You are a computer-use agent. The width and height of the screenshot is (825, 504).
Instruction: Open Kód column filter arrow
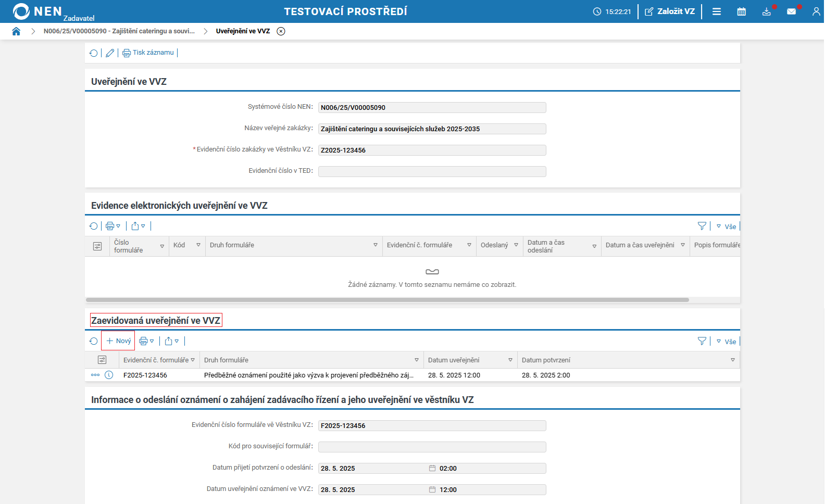198,245
